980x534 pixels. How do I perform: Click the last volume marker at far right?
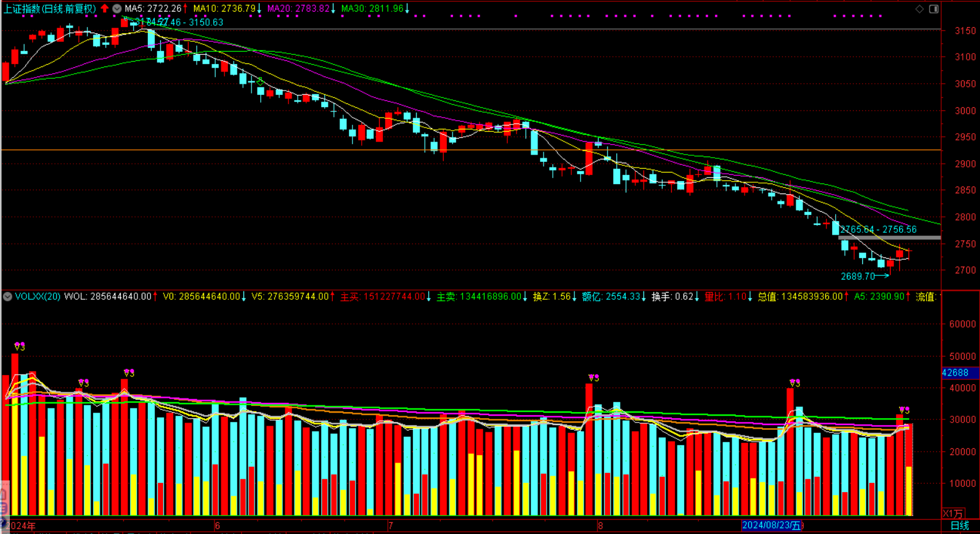[x=904, y=410]
